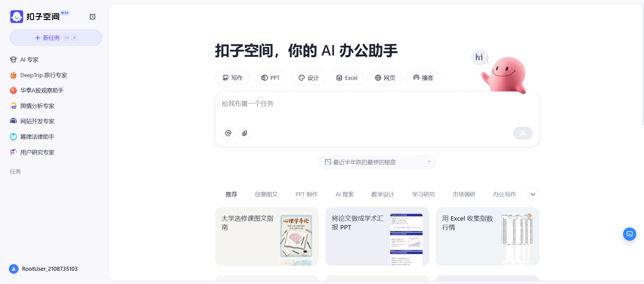This screenshot has width=644, height=284.
Task: Switch to the 创意图文 tab
Action: (x=266, y=194)
